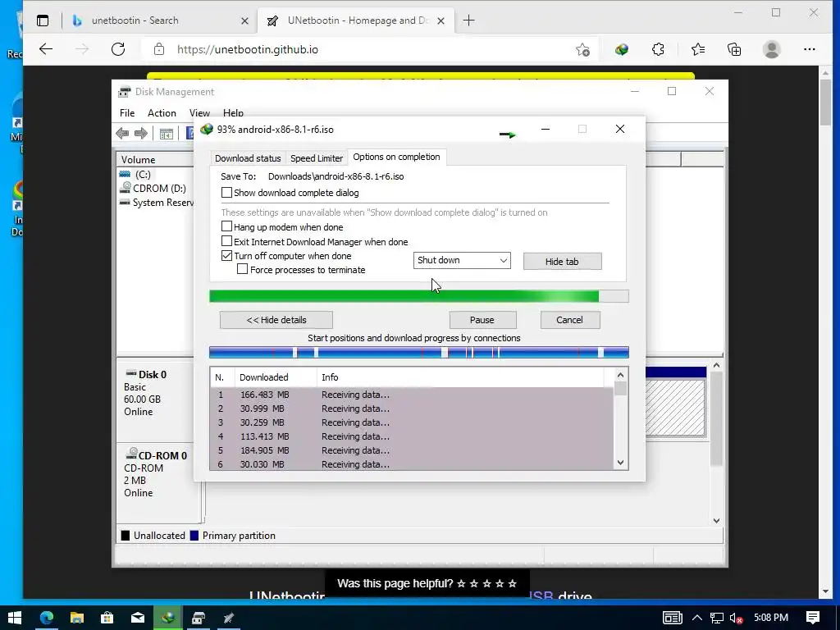The width and height of the screenshot is (840, 630).
Task: Open Mail app from taskbar
Action: (x=138, y=618)
